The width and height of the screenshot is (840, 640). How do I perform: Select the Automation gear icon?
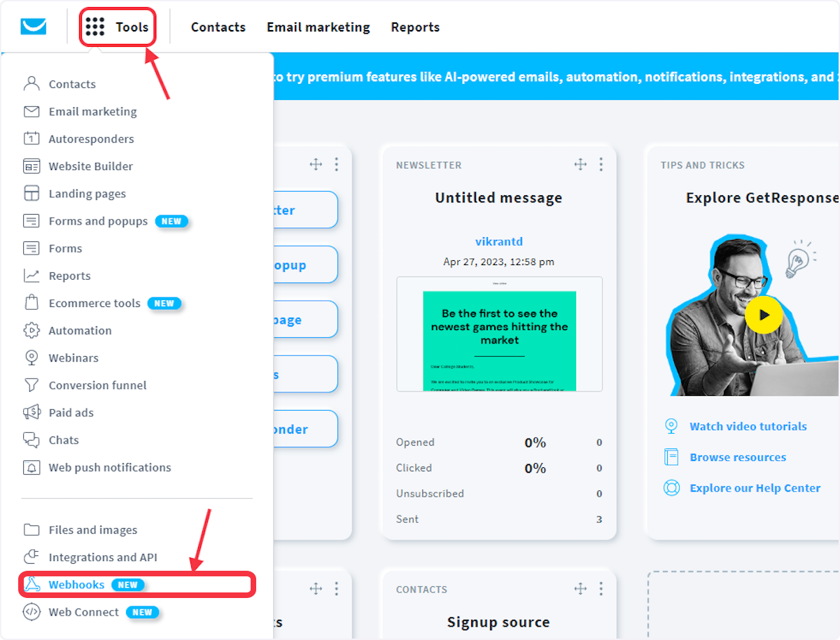31,330
